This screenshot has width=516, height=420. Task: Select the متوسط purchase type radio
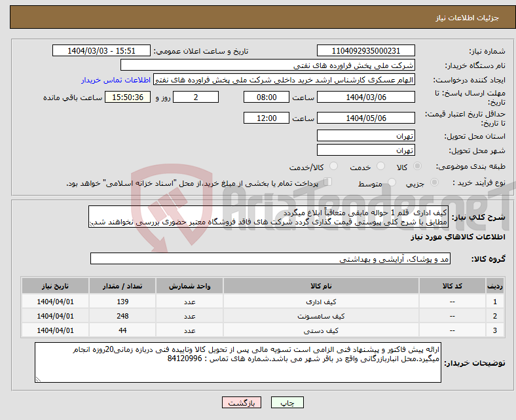coord(392,183)
